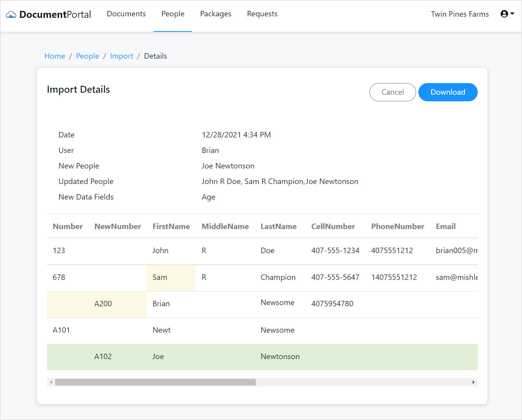Navigate to Home via breadcrumb
Image resolution: width=522 pixels, height=420 pixels.
(x=55, y=56)
